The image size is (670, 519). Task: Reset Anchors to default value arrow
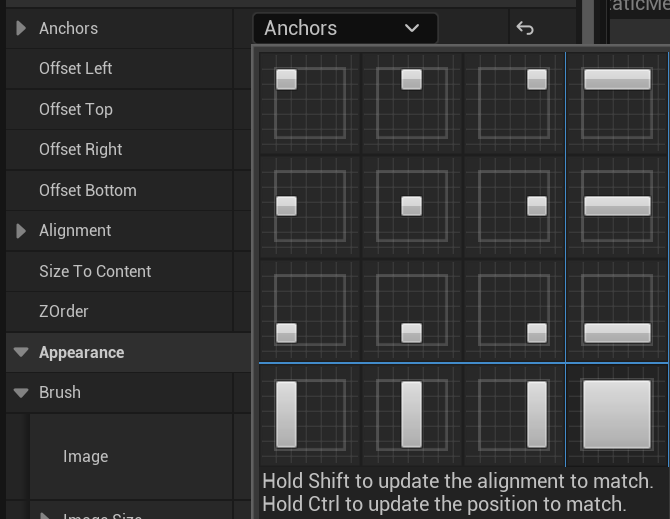[x=525, y=28]
